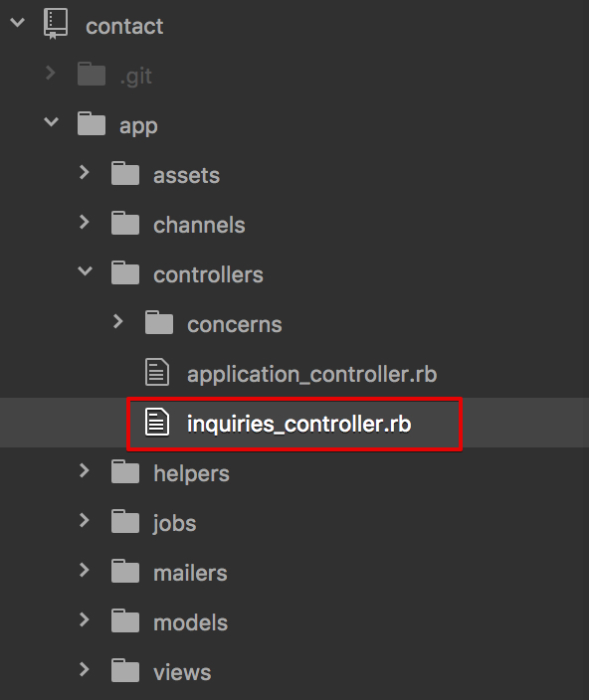589x700 pixels.
Task: Open application_controller.rb file
Action: pyautogui.click(x=311, y=374)
